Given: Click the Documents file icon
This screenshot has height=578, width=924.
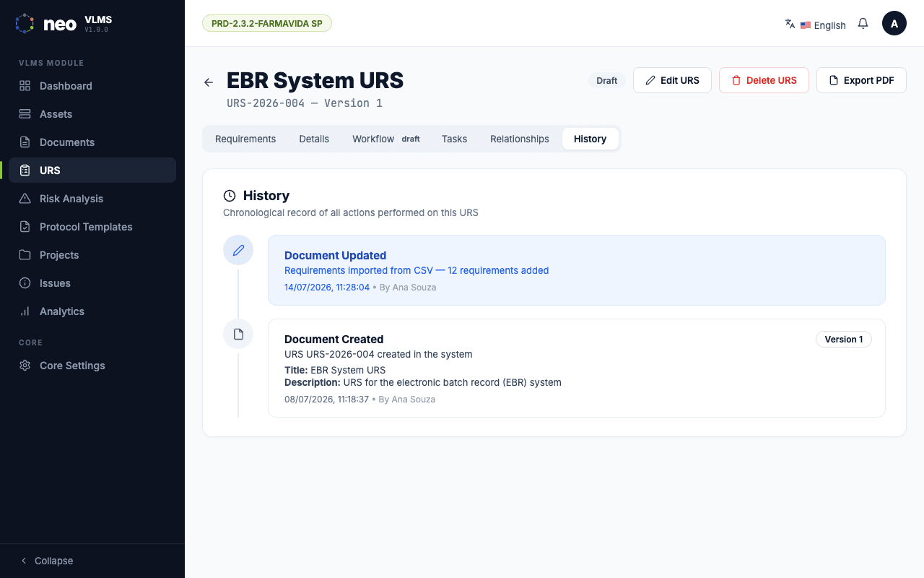Looking at the screenshot, I should pos(25,142).
